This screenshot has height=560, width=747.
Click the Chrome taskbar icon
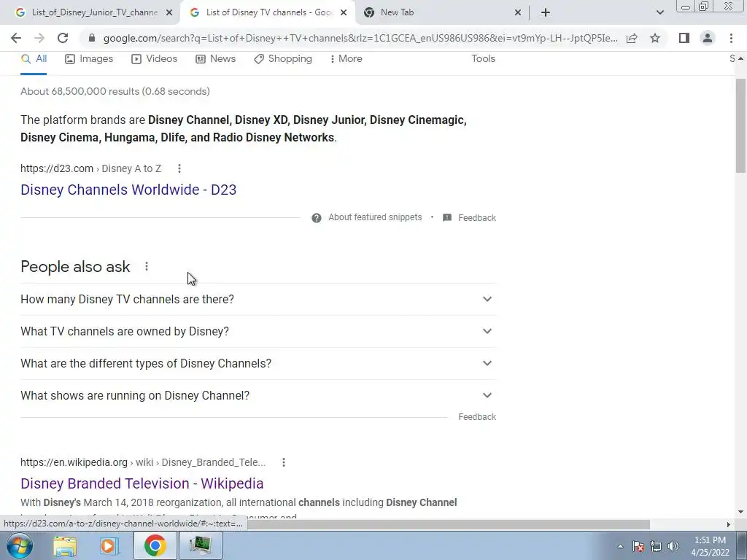coord(155,545)
